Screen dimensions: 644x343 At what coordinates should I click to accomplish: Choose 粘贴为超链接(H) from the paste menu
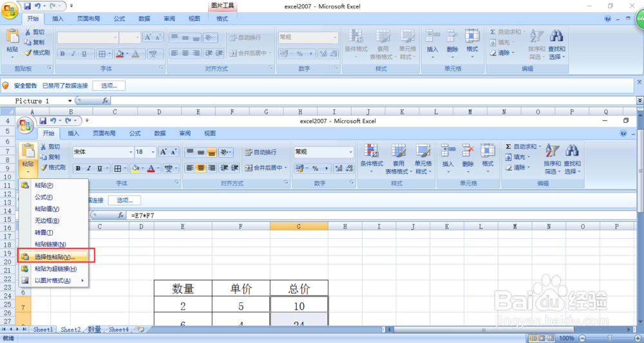(x=53, y=269)
